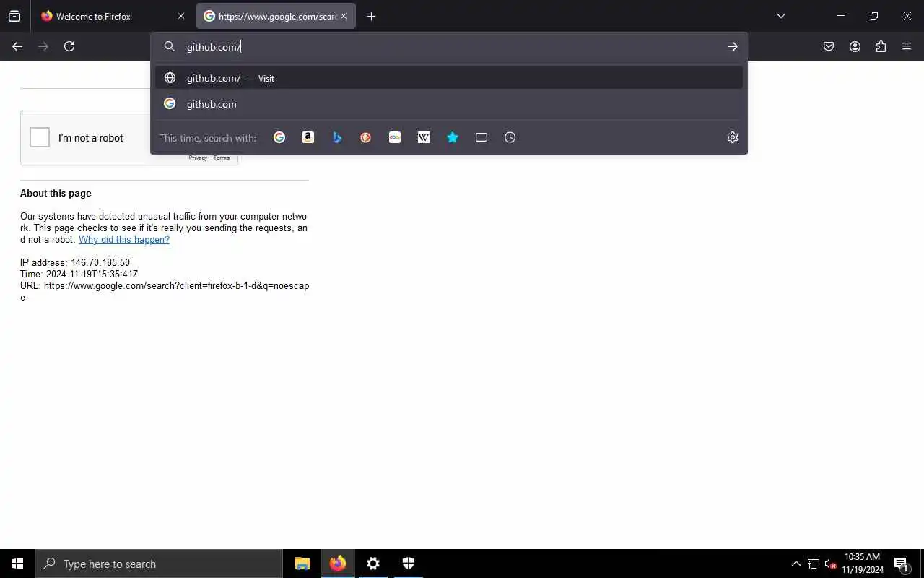Viewport: 924px width, 578px height.
Task: Open the Why did this happen link
Action: tap(124, 240)
